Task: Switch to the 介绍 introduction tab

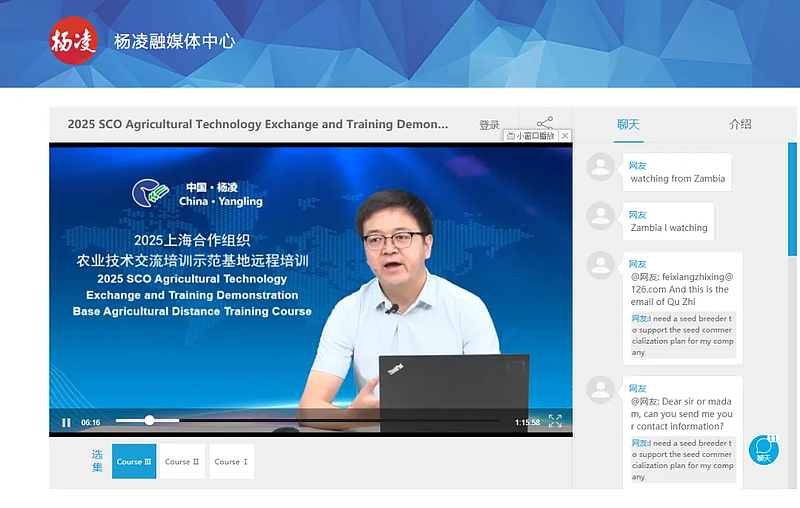Action: [740, 125]
